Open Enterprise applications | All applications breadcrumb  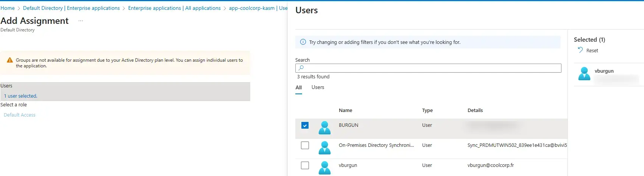174,8
